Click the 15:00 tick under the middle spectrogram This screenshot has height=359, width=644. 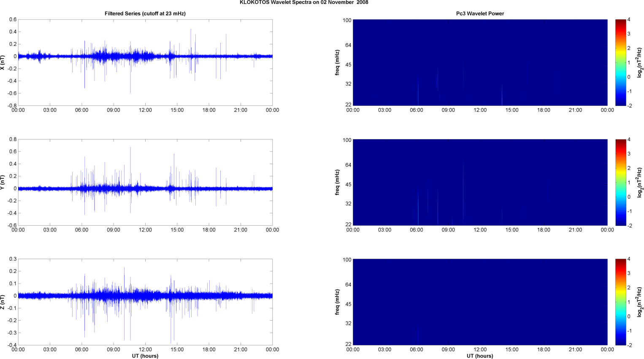(512, 230)
